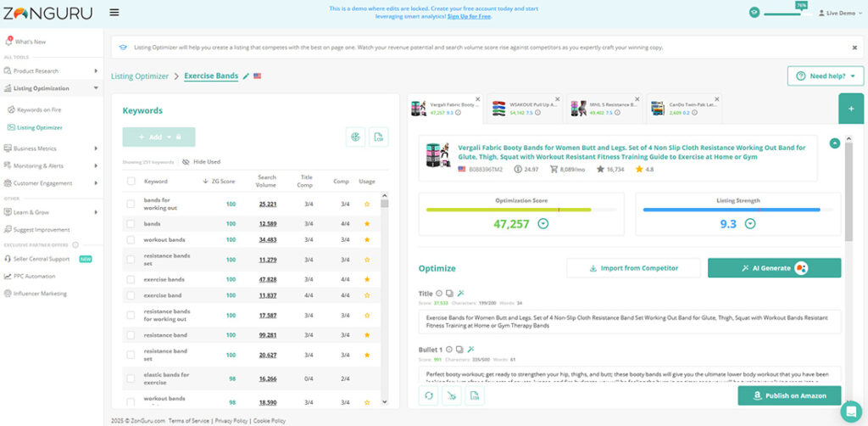This screenshot has height=426, width=868.
Task: Copy Bullet 1 using copy icon
Action: 460,350
